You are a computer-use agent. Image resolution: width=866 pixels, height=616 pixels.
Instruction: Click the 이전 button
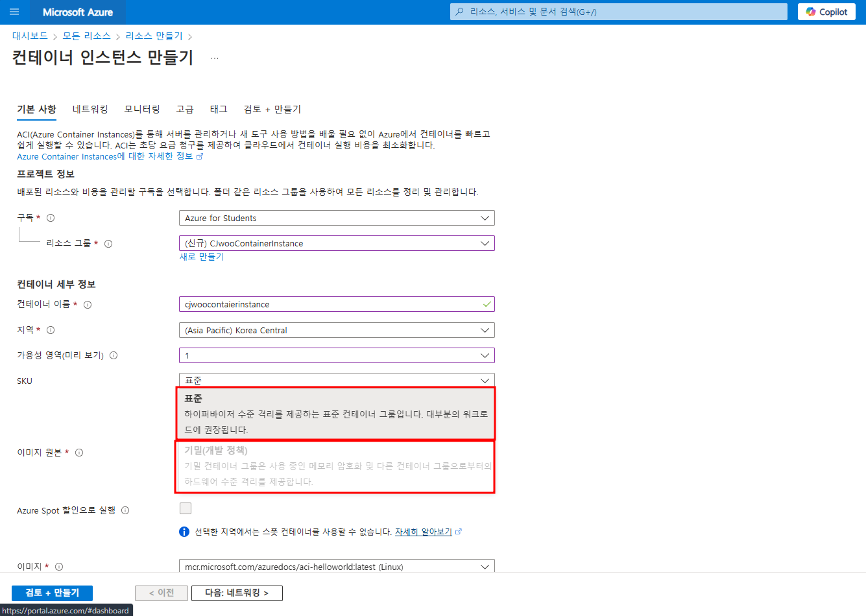(162, 593)
